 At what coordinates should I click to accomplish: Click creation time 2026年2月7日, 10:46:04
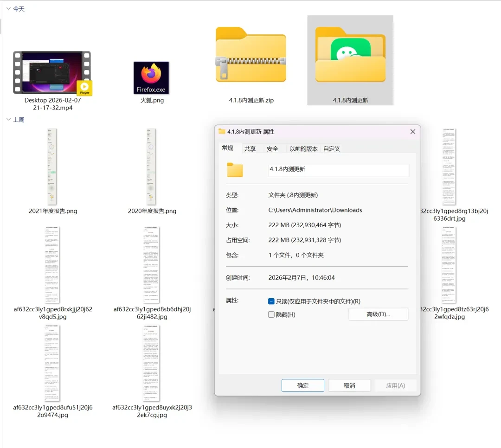click(302, 277)
